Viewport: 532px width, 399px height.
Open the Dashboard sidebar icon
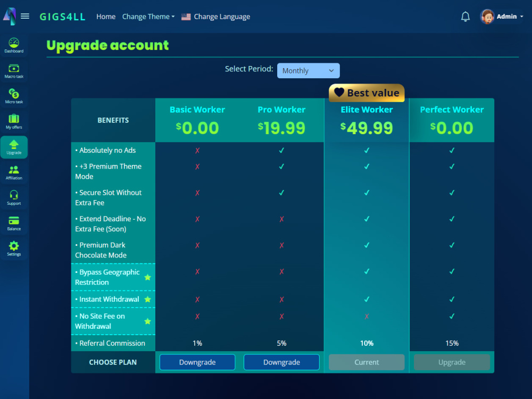[14, 45]
